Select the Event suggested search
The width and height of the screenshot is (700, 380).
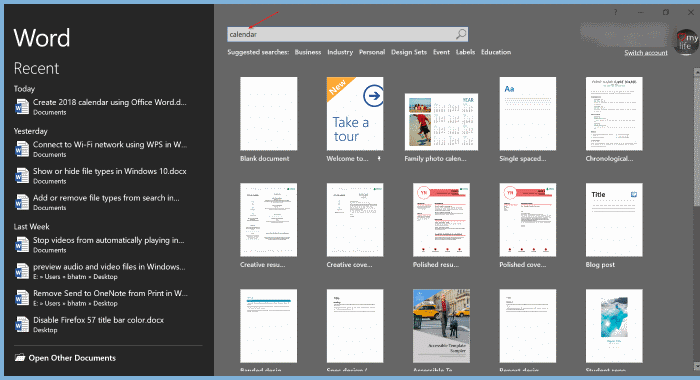point(441,52)
